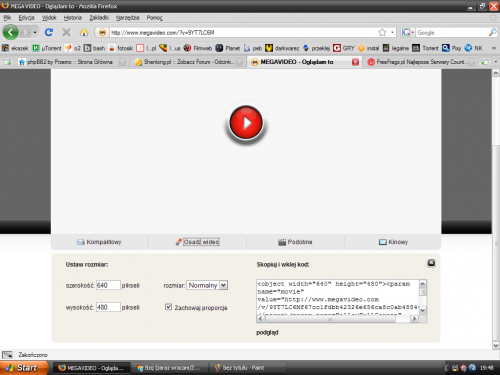Go to the home page via house icon
The image size is (500, 375).
click(x=84, y=32)
